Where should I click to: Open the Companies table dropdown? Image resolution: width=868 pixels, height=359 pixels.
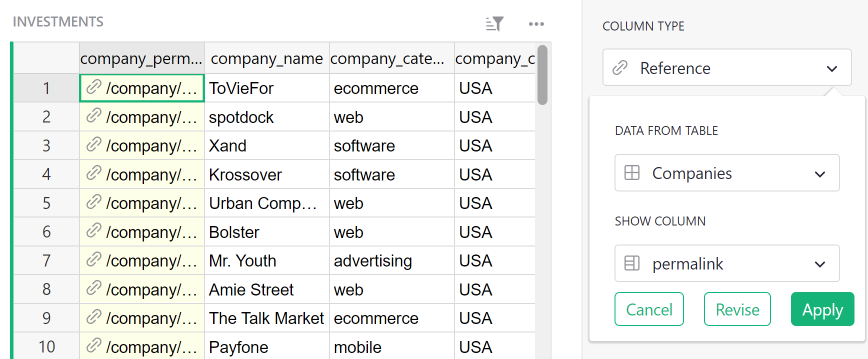coord(819,174)
